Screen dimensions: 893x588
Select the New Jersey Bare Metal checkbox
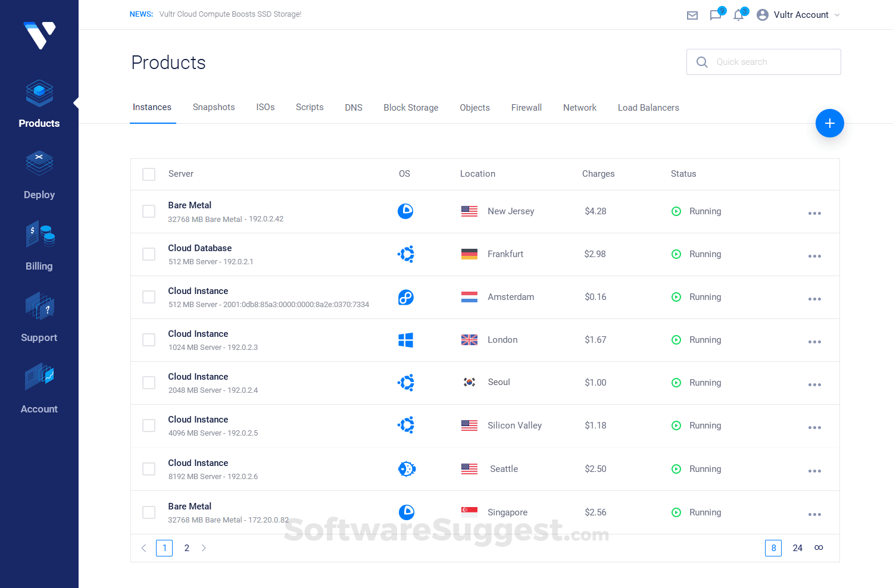pyautogui.click(x=149, y=211)
